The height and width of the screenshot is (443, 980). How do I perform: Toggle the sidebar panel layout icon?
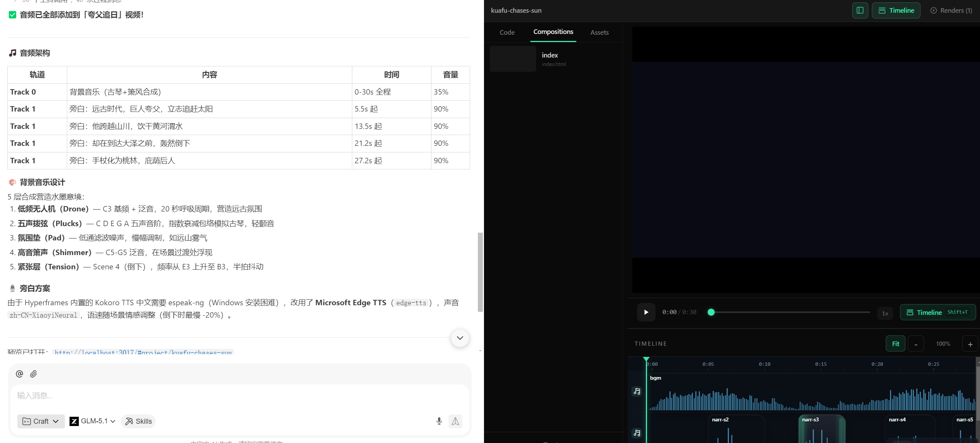coord(860,10)
